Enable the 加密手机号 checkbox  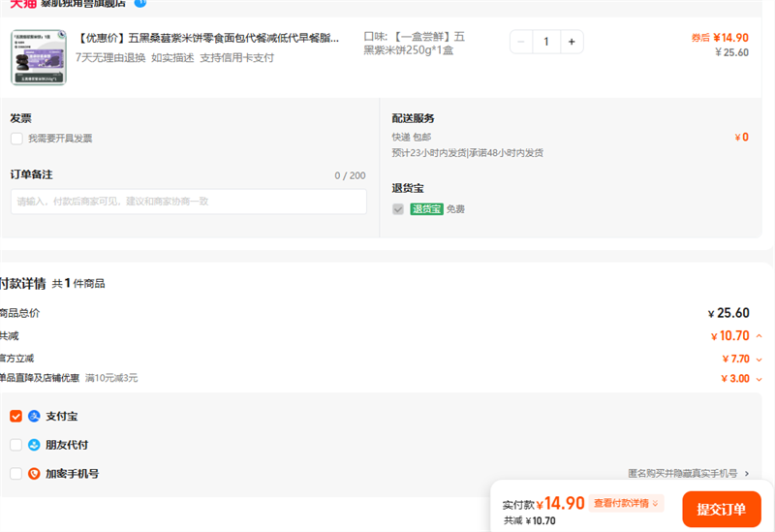[15, 474]
